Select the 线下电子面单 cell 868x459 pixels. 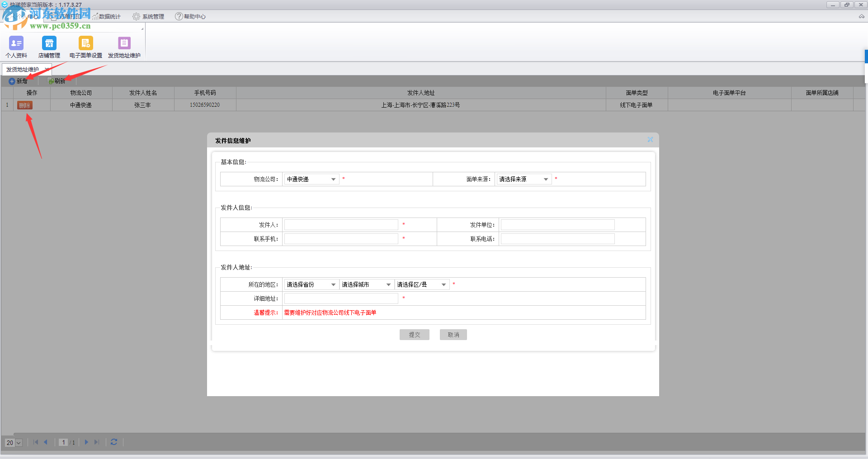637,105
